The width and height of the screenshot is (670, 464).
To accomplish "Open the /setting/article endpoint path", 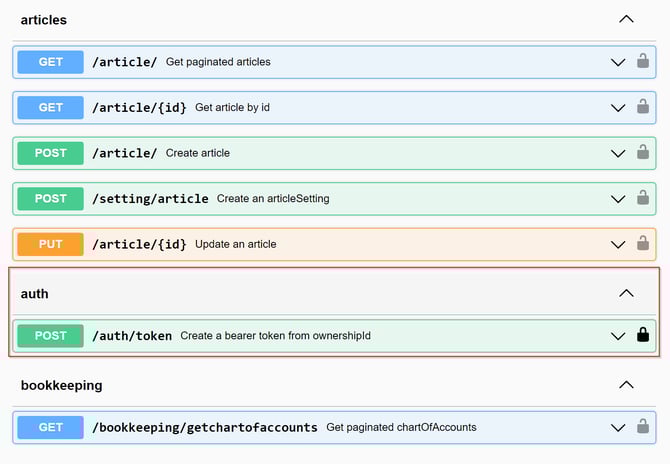I will (x=150, y=199).
